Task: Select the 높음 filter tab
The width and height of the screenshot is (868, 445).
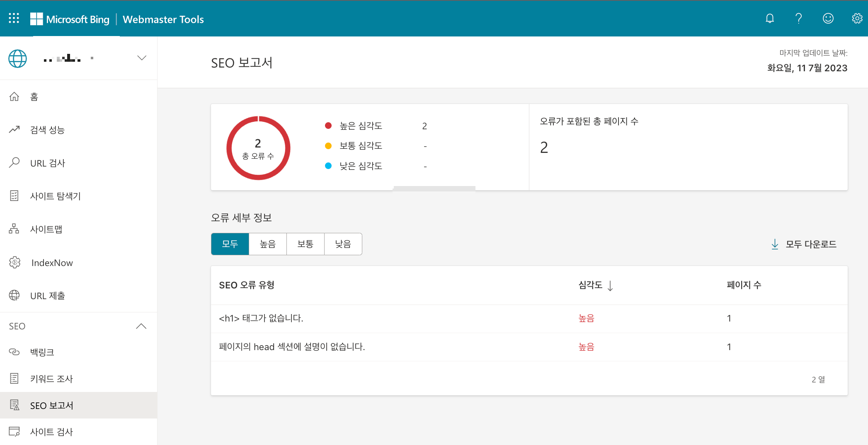Action: (x=268, y=244)
